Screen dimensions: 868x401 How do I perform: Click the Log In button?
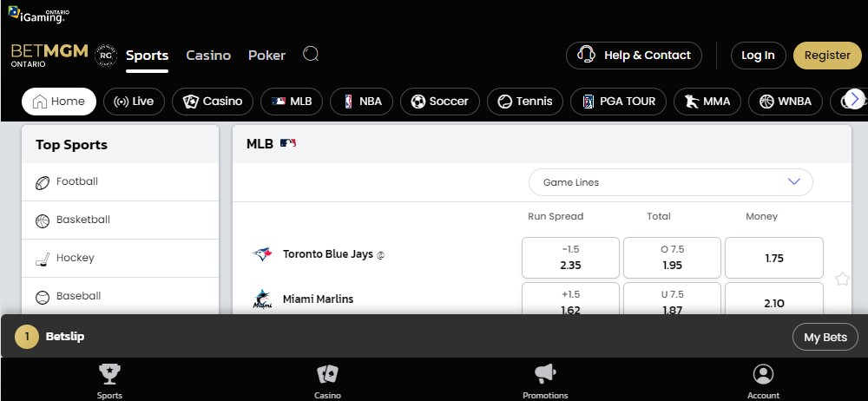(759, 56)
